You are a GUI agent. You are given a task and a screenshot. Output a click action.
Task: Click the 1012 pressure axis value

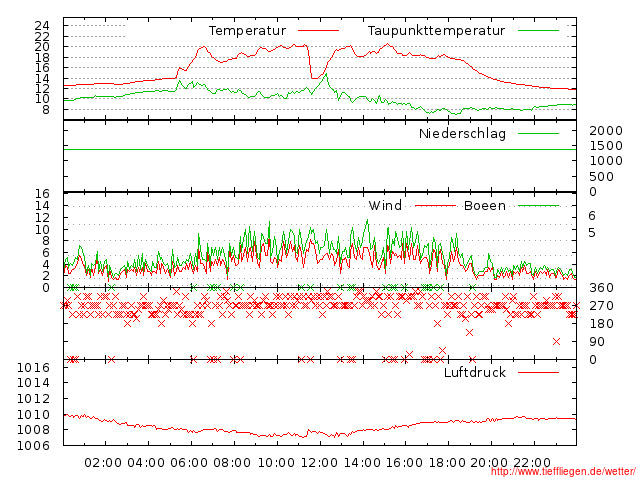[x=33, y=399]
